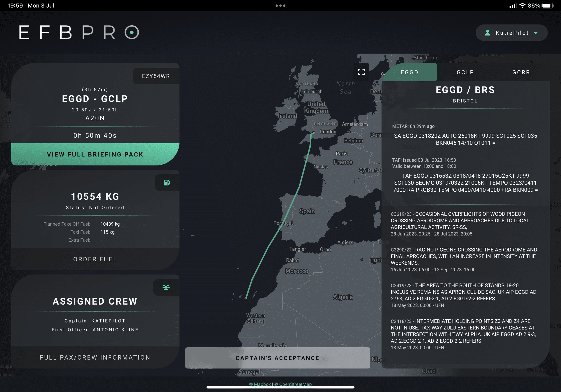
Task: Select the EGGD airport tab
Action: [409, 72]
